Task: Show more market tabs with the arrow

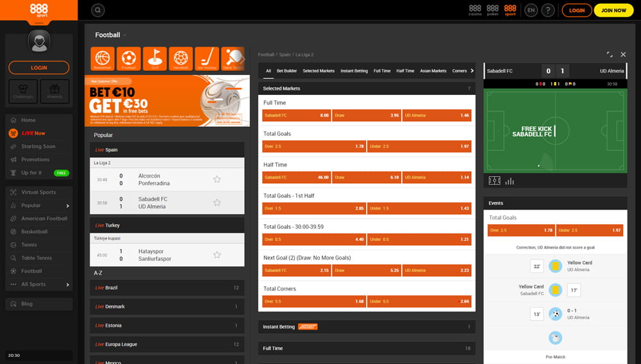Action: (472, 70)
